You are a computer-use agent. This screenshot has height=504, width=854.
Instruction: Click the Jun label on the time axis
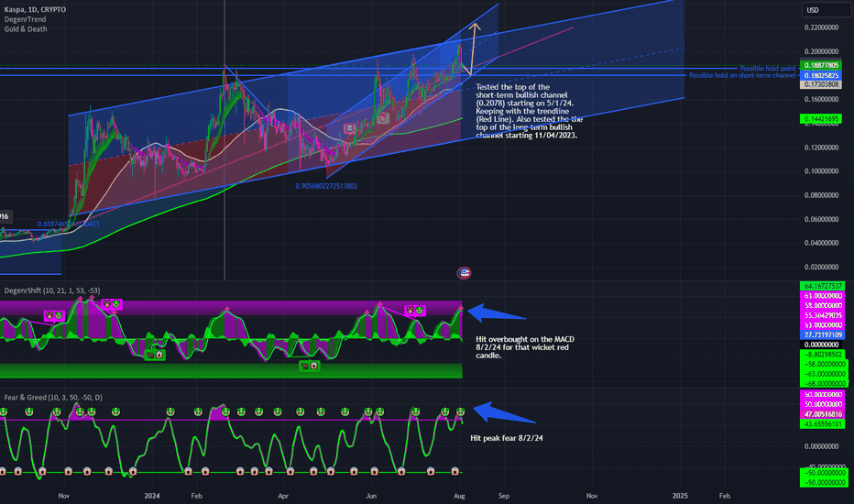[371, 496]
